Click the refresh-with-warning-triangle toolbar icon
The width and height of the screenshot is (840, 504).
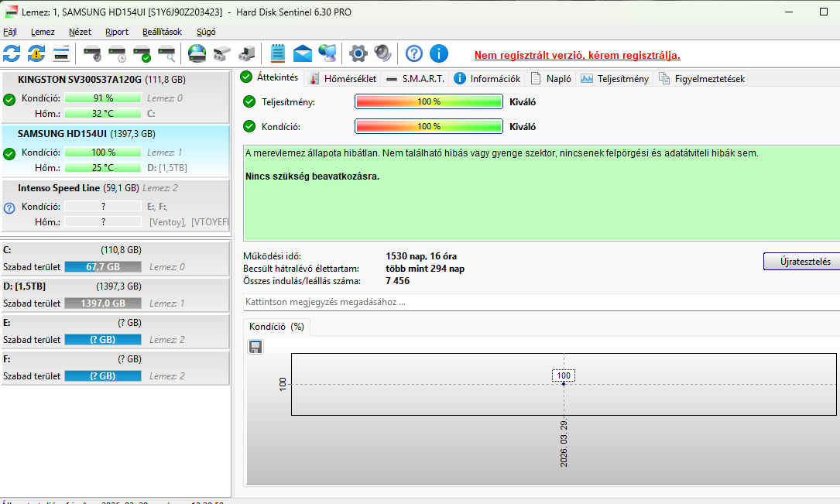click(x=36, y=53)
